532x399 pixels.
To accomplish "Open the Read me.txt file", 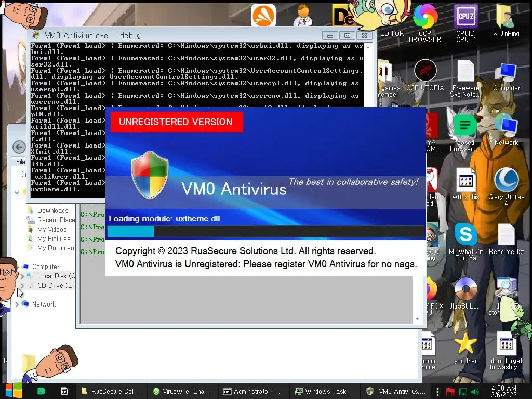I will click(x=506, y=239).
